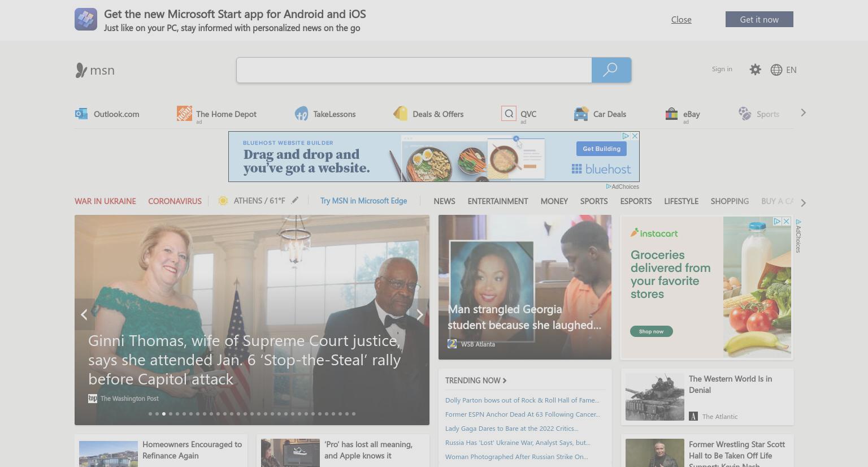Viewport: 868px width, 467px height.
Task: Click the WSB Atlanta source icon
Action: pos(452,344)
